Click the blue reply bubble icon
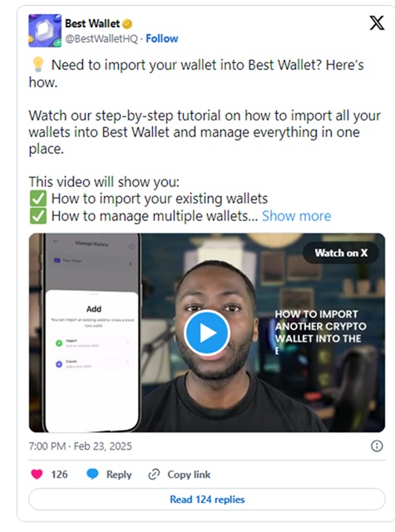The width and height of the screenshot is (395, 532). tap(92, 474)
